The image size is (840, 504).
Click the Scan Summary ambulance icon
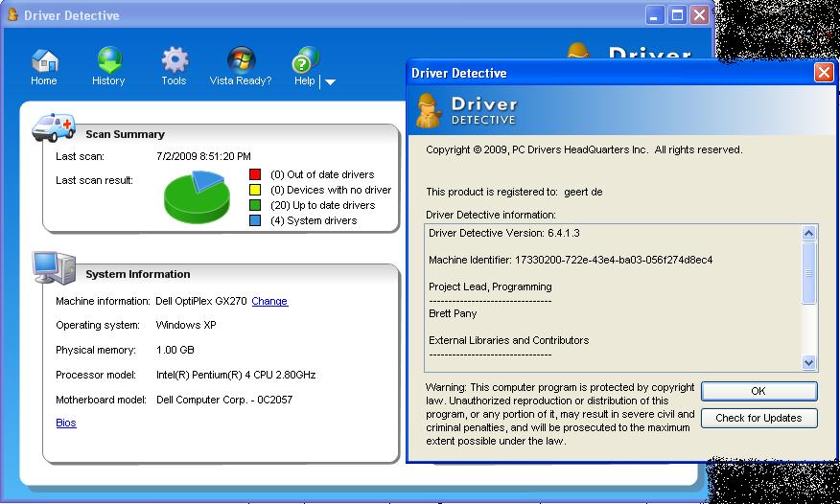click(54, 127)
